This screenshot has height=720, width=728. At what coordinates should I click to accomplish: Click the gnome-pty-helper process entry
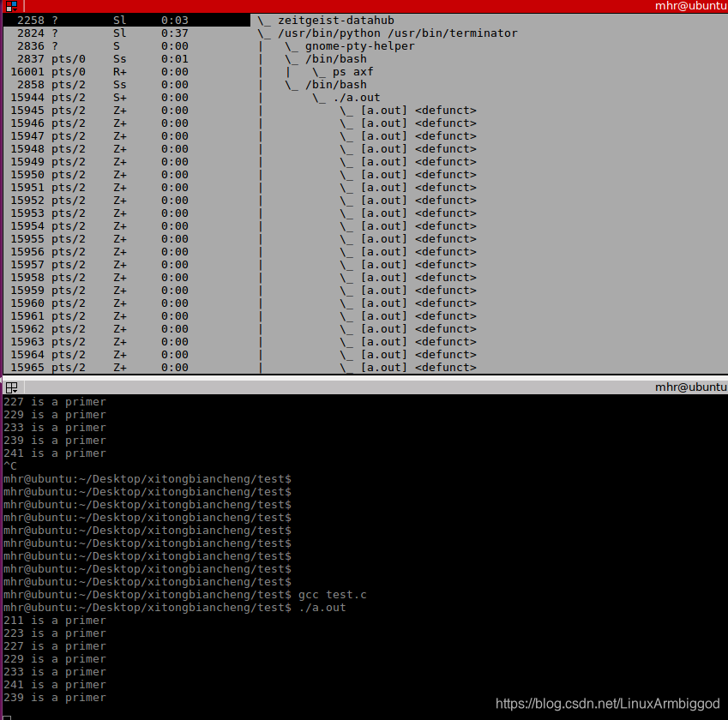pyautogui.click(x=360, y=46)
